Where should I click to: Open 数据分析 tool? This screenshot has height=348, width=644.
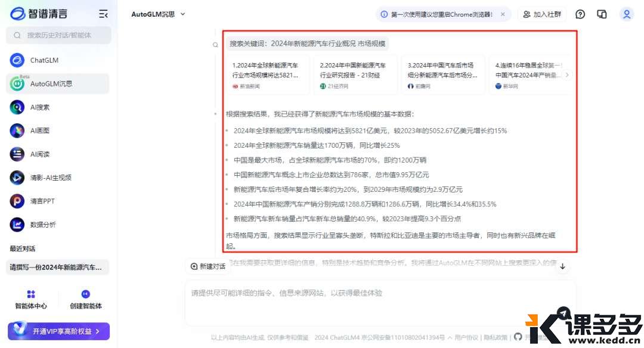[x=43, y=225]
